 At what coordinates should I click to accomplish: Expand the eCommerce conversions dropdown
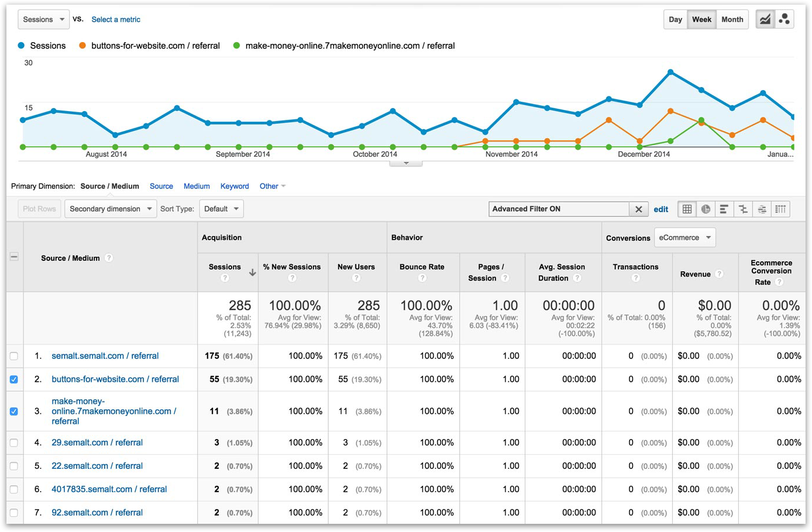click(684, 237)
